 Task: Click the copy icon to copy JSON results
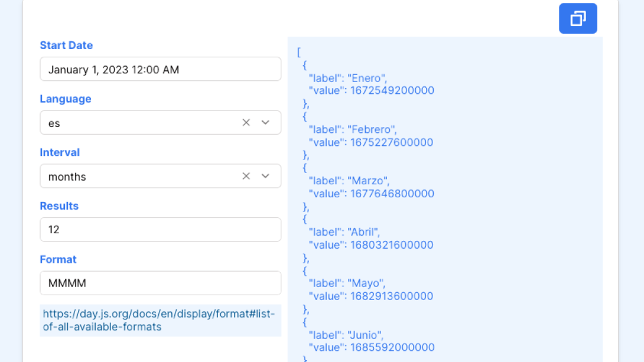577,18
